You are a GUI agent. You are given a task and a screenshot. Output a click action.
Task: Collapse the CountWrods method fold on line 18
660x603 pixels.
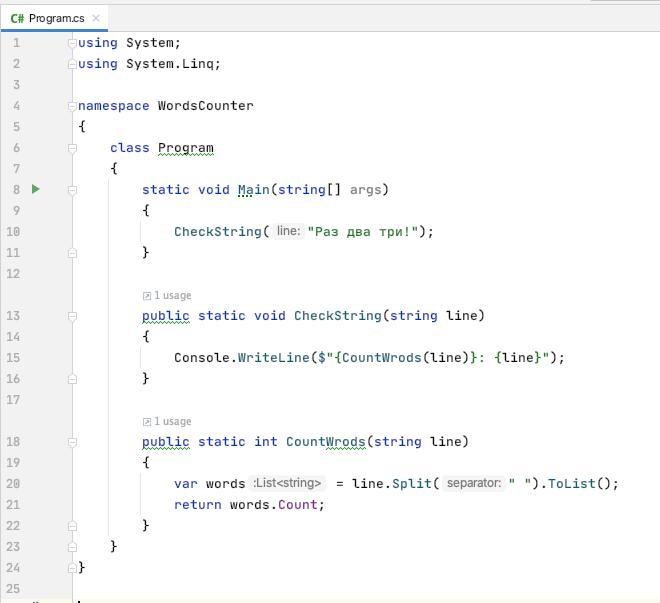[x=72, y=442]
